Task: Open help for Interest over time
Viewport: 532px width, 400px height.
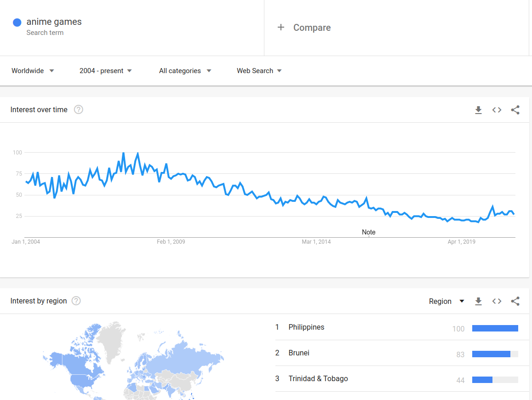Action: pos(79,109)
